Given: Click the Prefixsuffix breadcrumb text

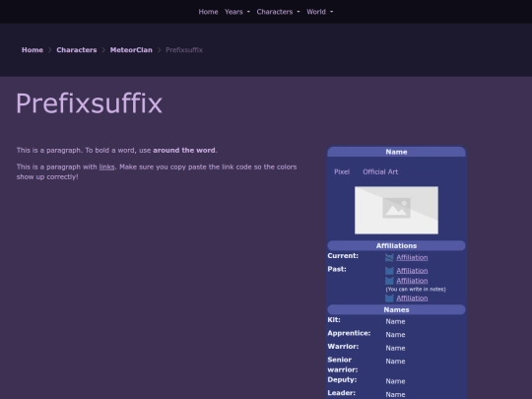Looking at the screenshot, I should click(184, 50).
